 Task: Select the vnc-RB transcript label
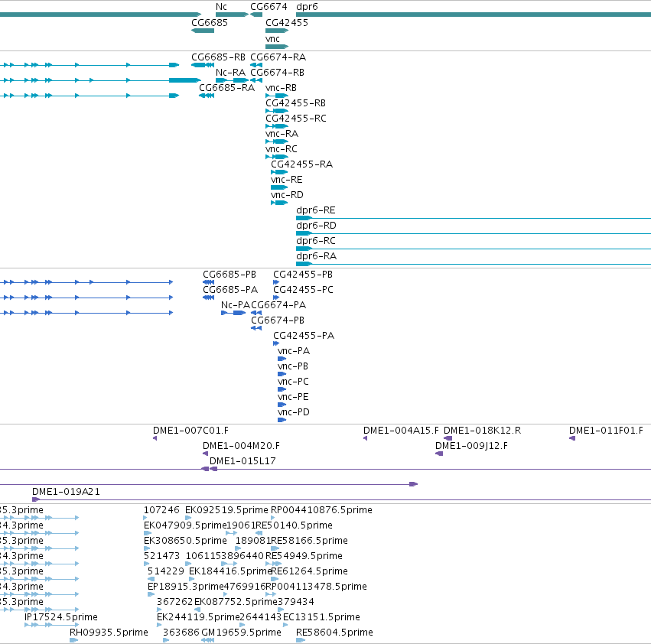(281, 88)
